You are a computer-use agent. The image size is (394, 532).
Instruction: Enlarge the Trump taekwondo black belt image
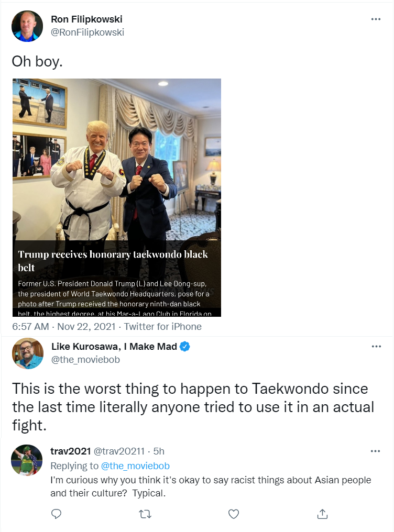click(x=117, y=198)
